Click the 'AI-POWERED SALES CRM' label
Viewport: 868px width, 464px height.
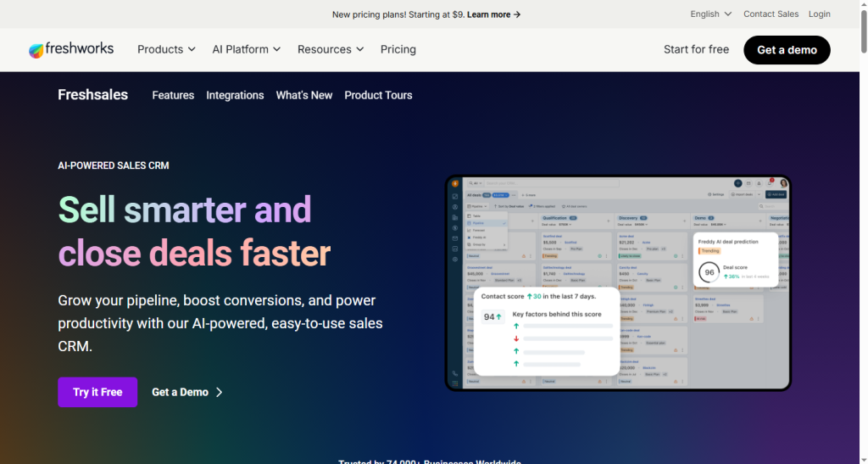[x=114, y=165]
